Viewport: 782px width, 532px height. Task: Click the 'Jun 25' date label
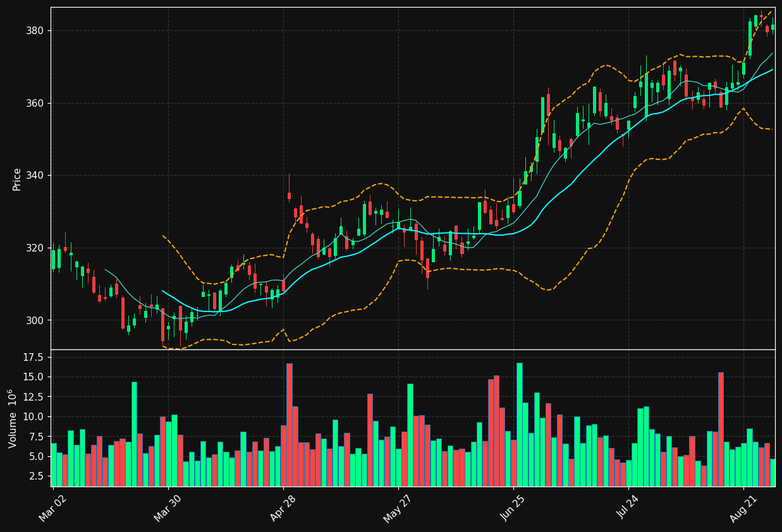(x=513, y=509)
